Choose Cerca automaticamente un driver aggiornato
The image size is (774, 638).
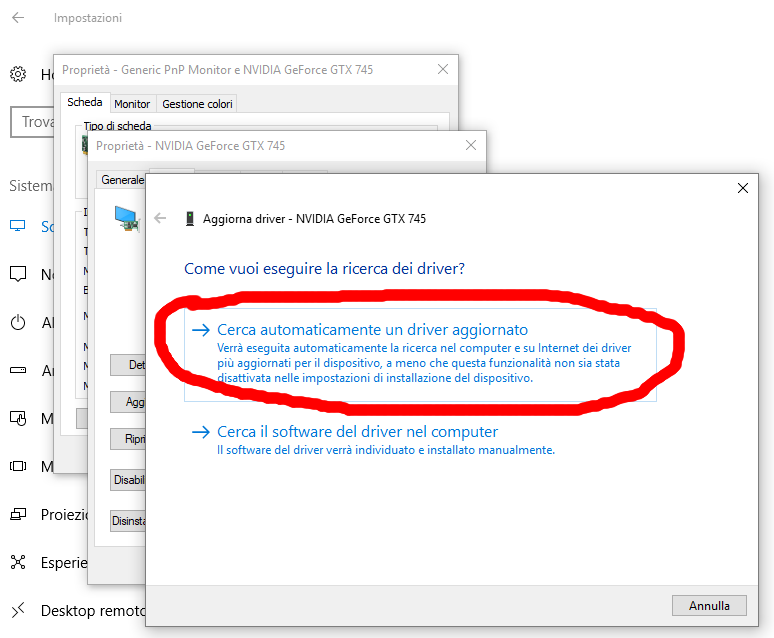tap(372, 330)
